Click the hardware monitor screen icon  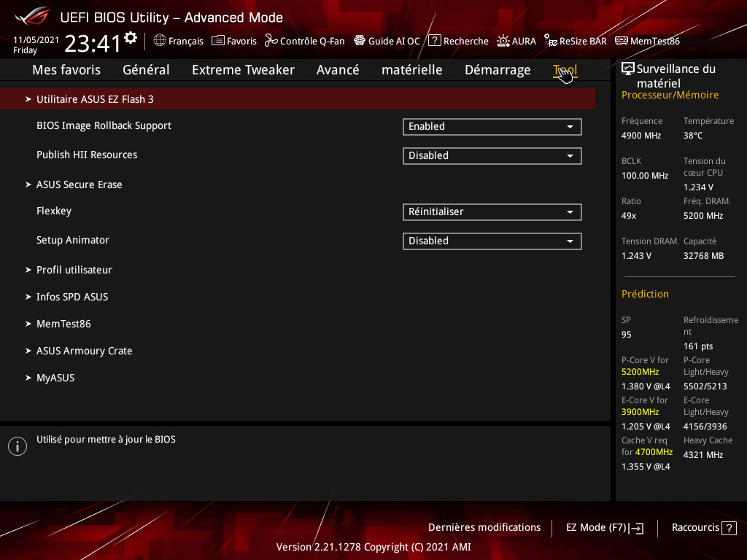(628, 69)
